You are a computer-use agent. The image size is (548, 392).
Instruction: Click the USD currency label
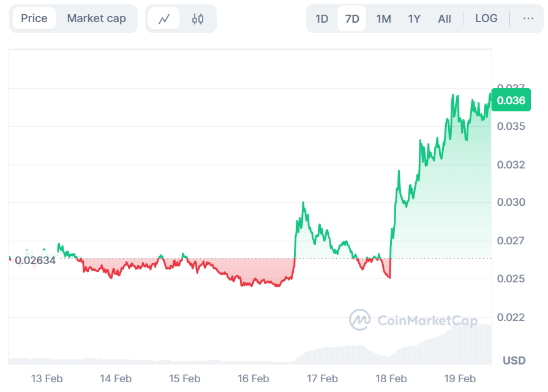pyautogui.click(x=514, y=360)
